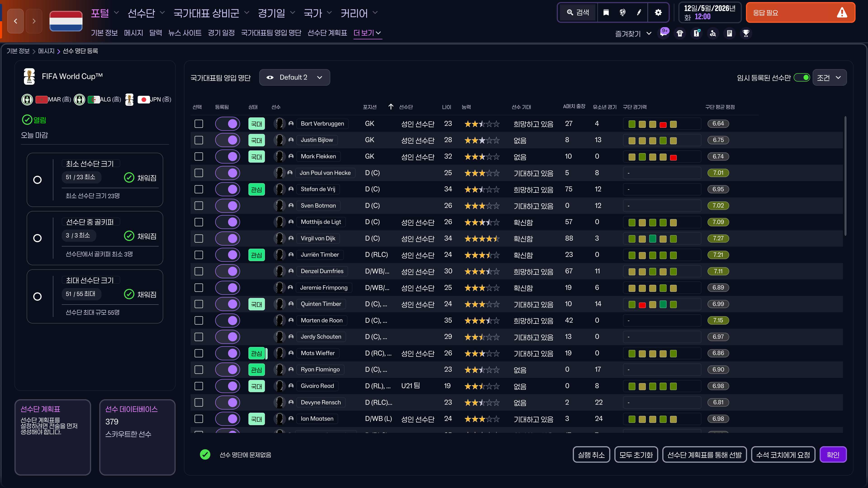
Task: Click 수석 코치에게 요청 button
Action: pyautogui.click(x=783, y=455)
